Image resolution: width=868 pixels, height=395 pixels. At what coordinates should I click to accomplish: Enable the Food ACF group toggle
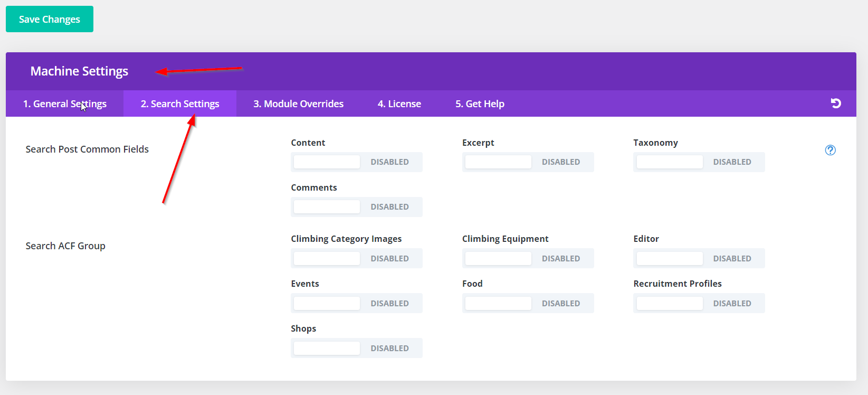(528, 304)
